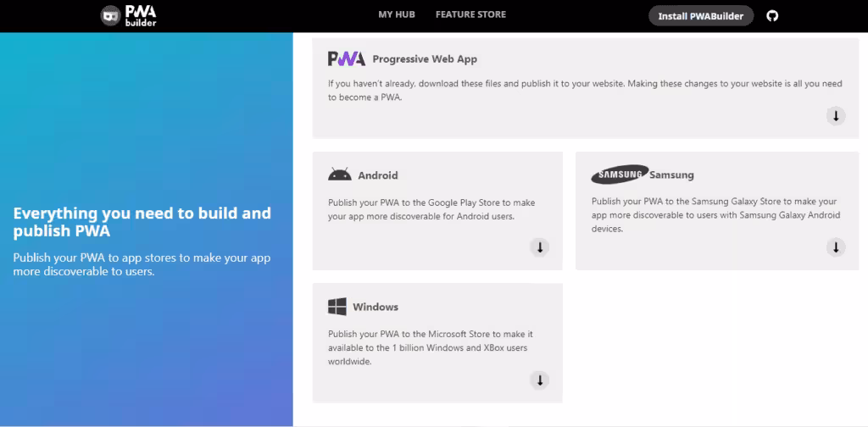
Task: Click the purple PWA logo icon
Action: pyautogui.click(x=347, y=58)
